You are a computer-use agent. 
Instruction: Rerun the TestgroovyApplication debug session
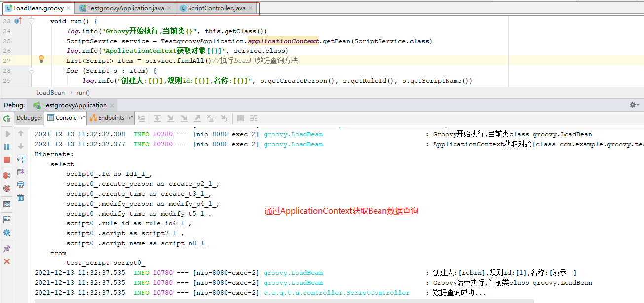point(7,118)
